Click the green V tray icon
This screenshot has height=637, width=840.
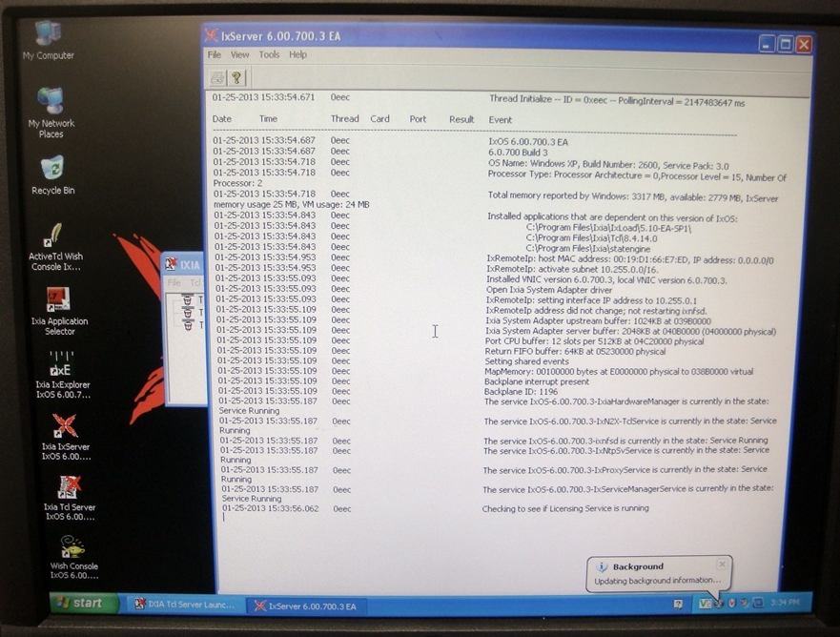coord(705,604)
